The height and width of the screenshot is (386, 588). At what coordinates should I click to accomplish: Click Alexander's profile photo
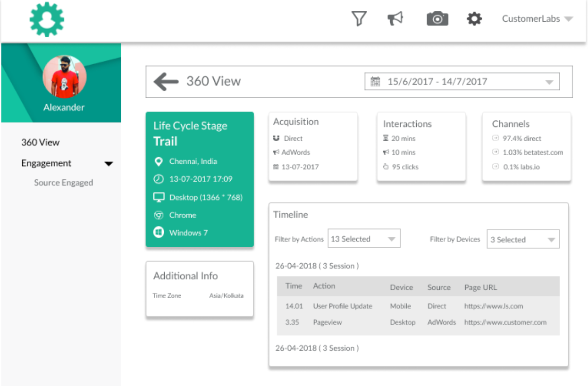pos(65,76)
